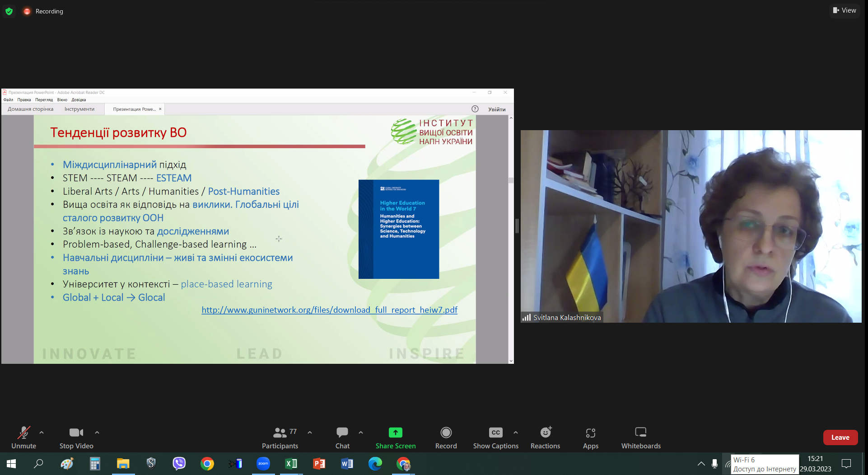Click the red Leave button
The height and width of the screenshot is (475, 868).
coord(840,437)
